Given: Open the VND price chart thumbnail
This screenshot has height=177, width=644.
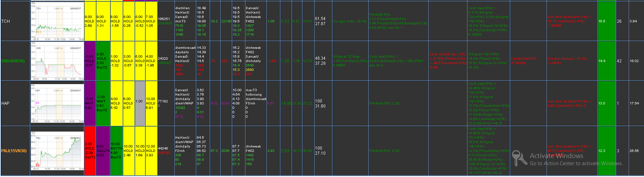Looking at the screenshot, I should coord(57,61).
